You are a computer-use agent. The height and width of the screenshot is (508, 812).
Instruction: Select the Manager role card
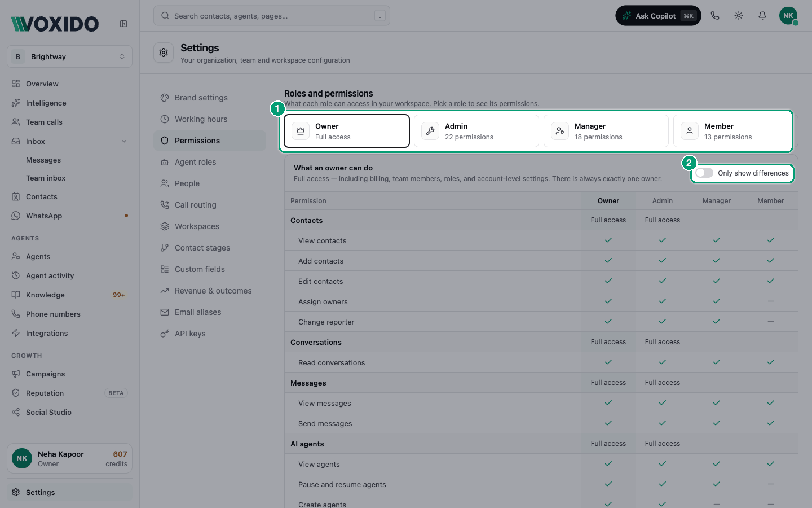[606, 131]
